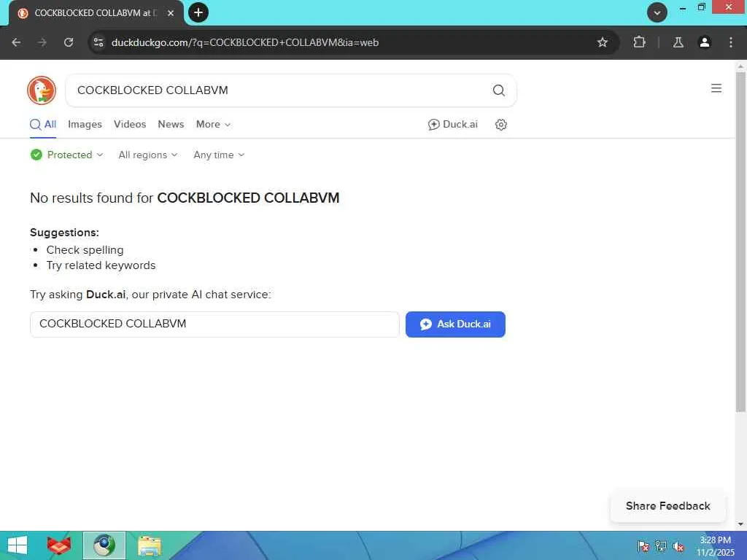Click the page vertical scrollbar
Viewport: 747px width, 560px height.
740,243
